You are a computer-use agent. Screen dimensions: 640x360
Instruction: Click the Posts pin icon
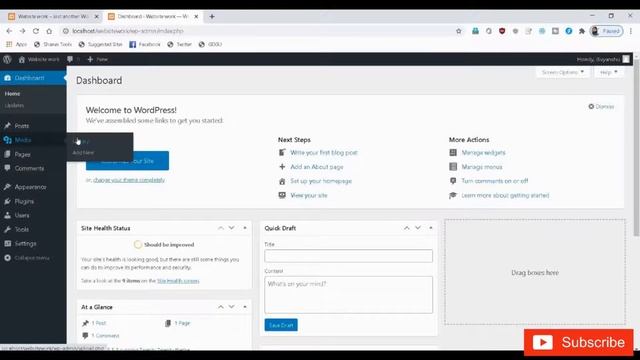point(7,126)
